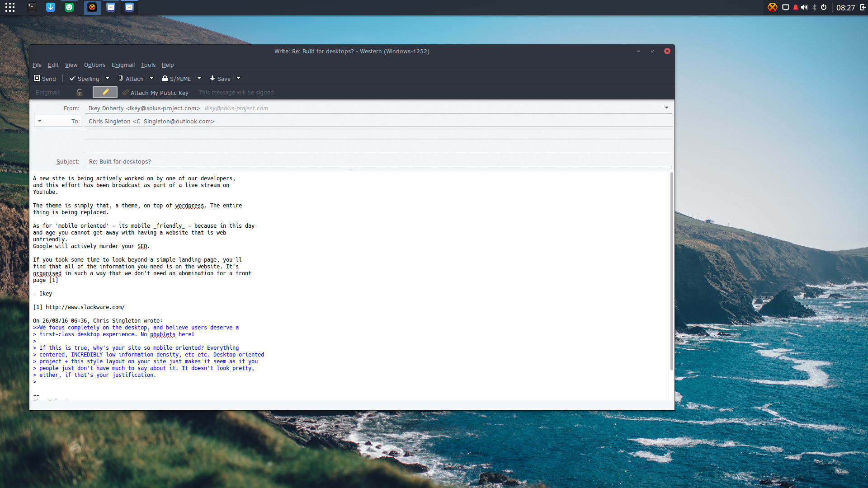The height and width of the screenshot is (488, 868).
Task: Open the Options menu
Action: (94, 65)
